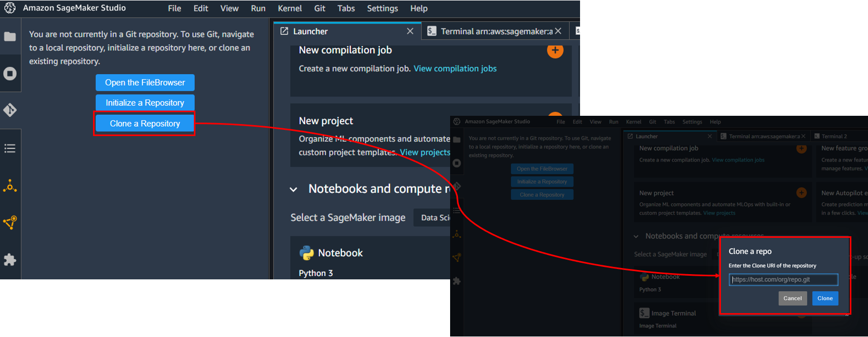
Task: Close the Terminal arn:aws:sagemaker tab in the main window
Action: tap(558, 31)
